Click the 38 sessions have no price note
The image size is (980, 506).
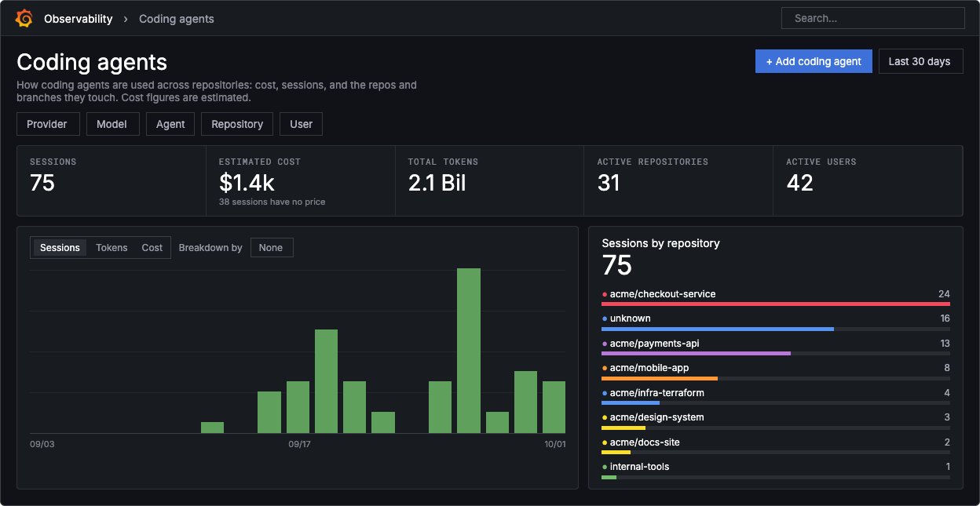tap(272, 202)
